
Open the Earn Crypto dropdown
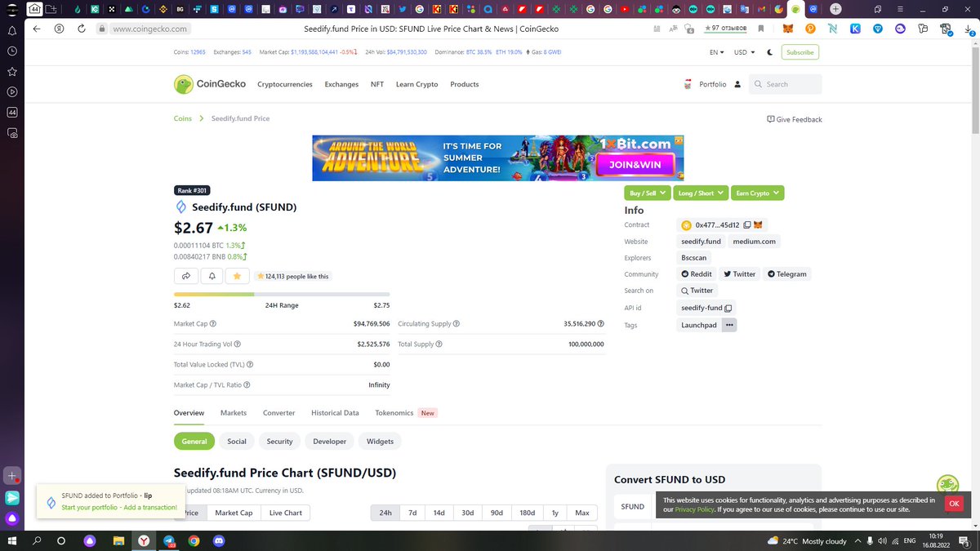(757, 193)
